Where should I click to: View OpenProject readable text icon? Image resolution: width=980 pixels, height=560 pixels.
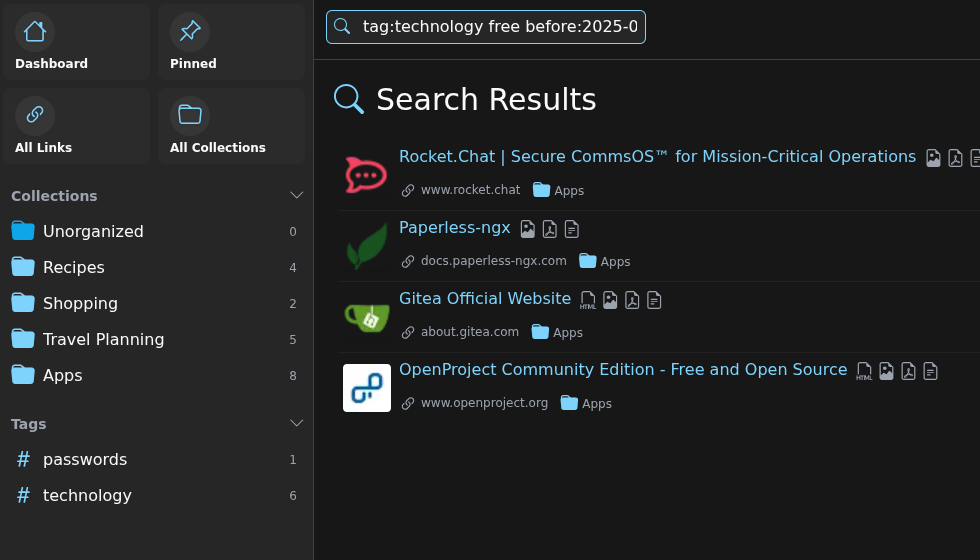(x=930, y=371)
